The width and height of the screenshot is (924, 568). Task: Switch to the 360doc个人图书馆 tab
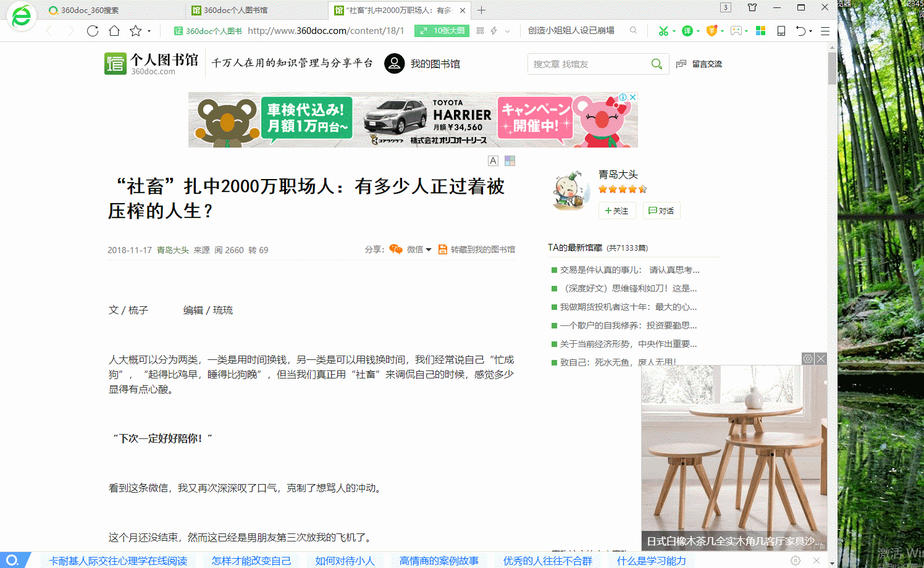[235, 10]
